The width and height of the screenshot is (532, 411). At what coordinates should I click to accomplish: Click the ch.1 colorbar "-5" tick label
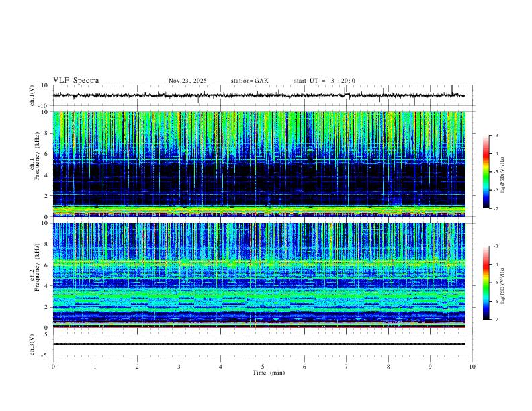[496, 172]
